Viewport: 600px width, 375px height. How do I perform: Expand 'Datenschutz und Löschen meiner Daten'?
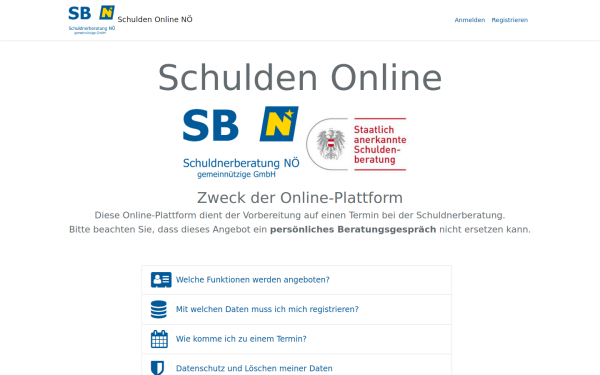(254, 368)
